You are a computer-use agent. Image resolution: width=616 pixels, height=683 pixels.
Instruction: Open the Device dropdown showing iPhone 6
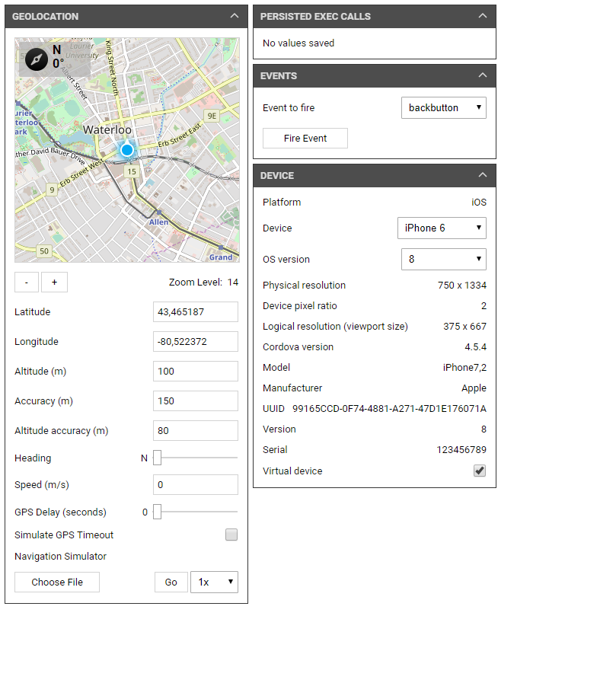[x=442, y=228]
